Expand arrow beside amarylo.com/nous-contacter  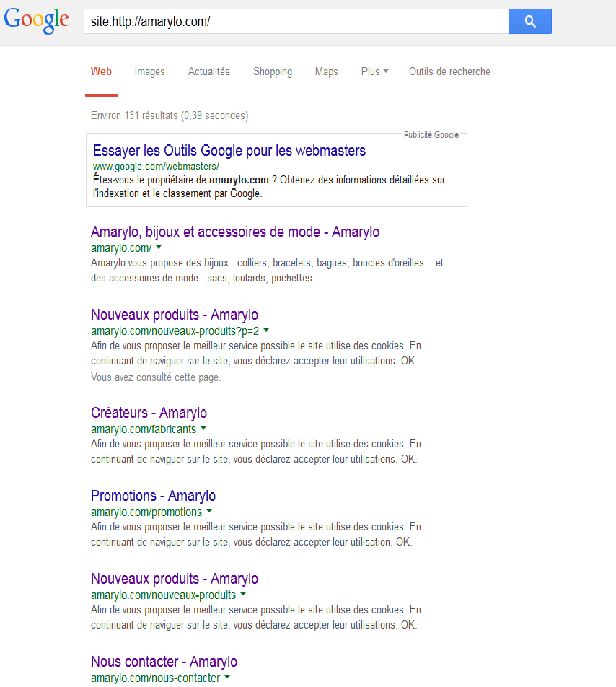(227, 678)
